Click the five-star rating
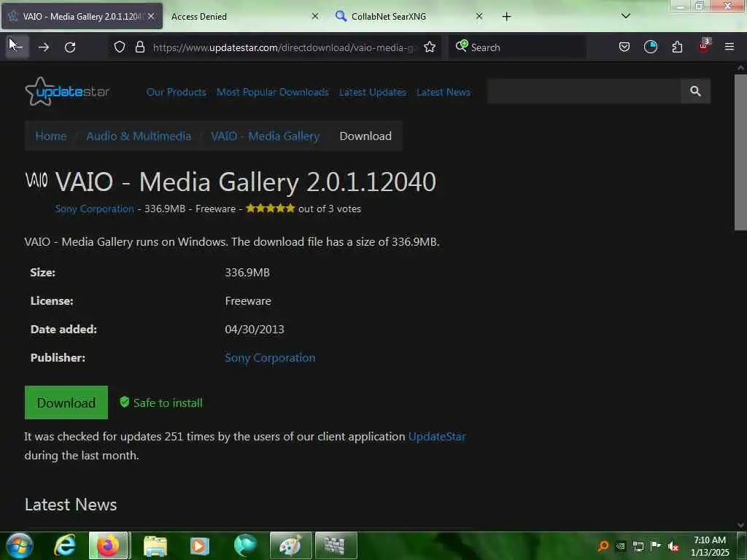The height and width of the screenshot is (560, 747). click(270, 208)
